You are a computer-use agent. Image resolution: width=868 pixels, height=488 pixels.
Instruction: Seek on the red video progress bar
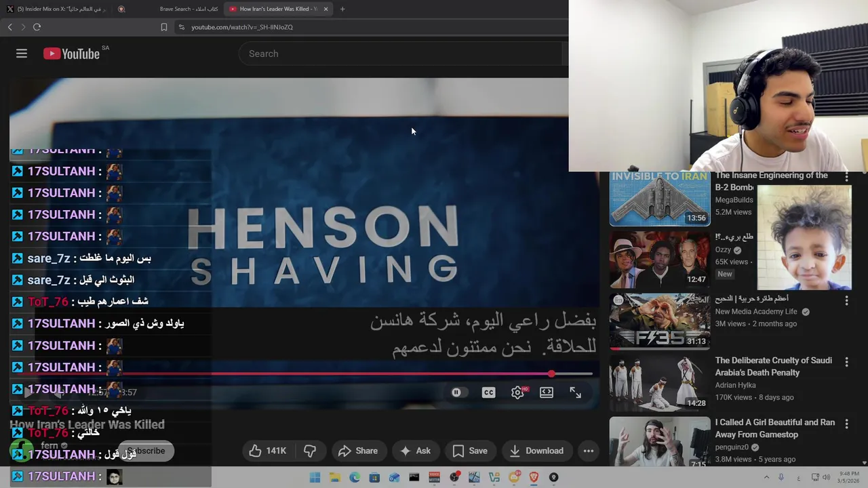[x=302, y=373]
